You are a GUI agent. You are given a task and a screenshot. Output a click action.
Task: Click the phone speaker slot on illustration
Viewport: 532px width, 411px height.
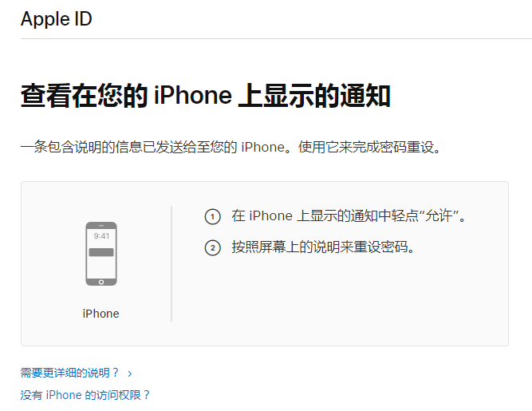[x=101, y=226]
